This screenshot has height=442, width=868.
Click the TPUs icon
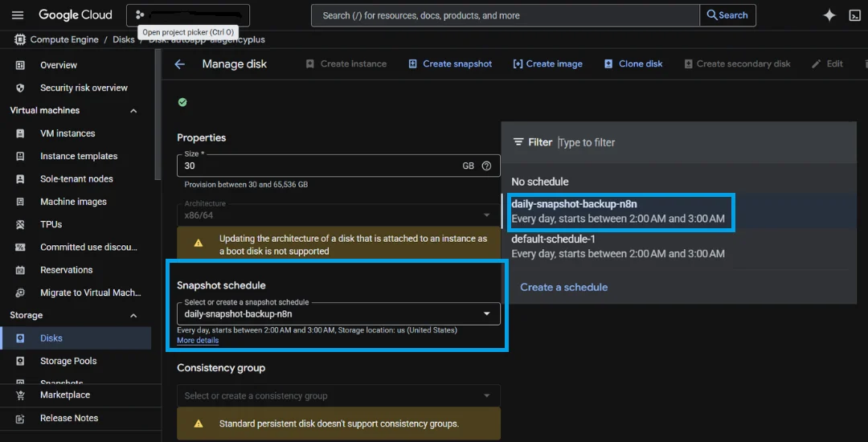(20, 224)
